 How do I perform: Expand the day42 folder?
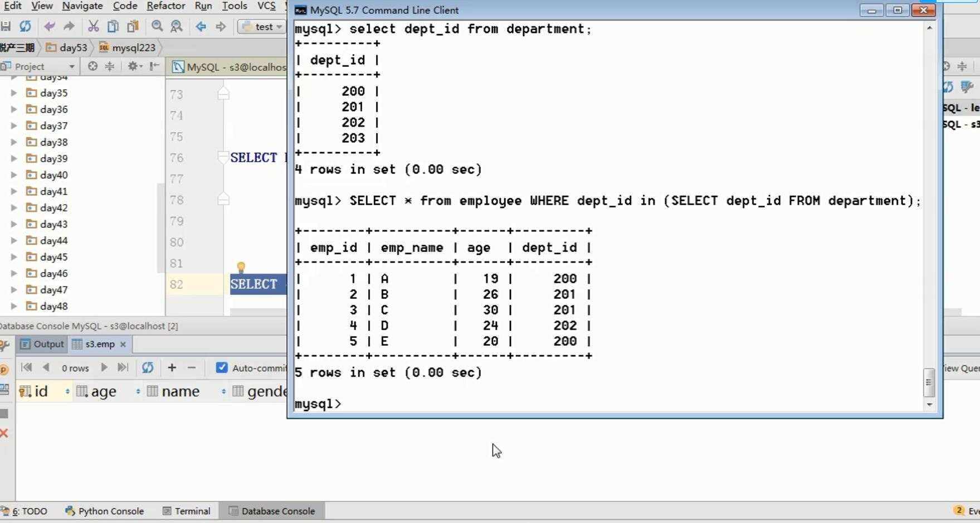(x=14, y=207)
